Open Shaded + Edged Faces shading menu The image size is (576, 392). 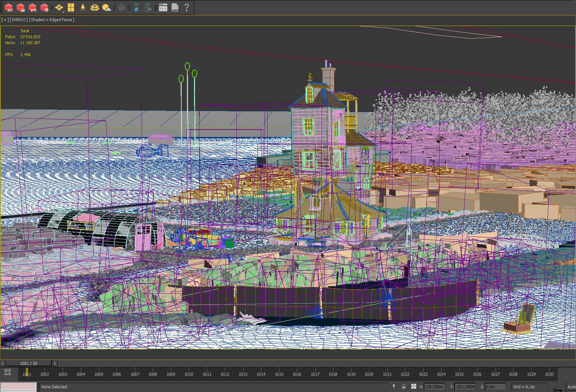pos(52,20)
